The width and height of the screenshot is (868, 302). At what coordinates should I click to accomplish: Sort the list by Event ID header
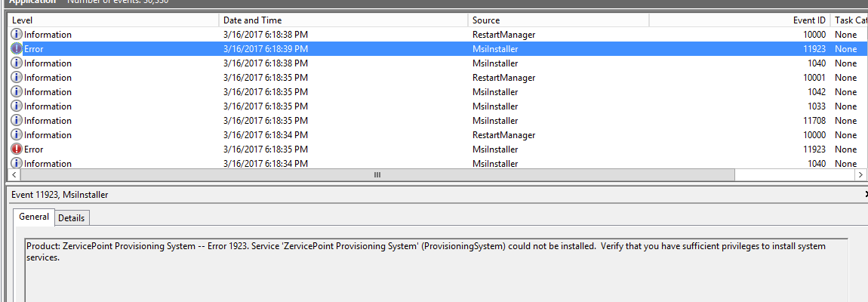pyautogui.click(x=808, y=20)
